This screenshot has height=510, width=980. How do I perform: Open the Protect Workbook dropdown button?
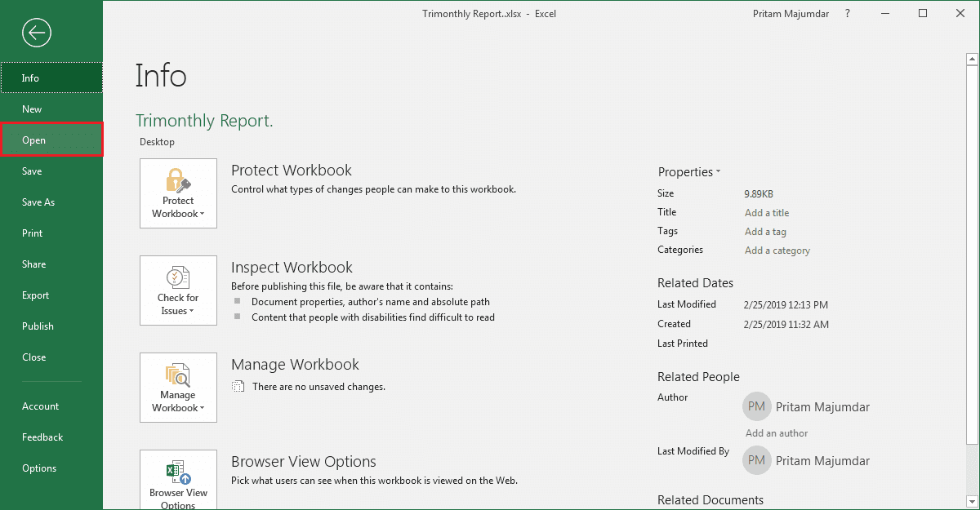(x=178, y=193)
